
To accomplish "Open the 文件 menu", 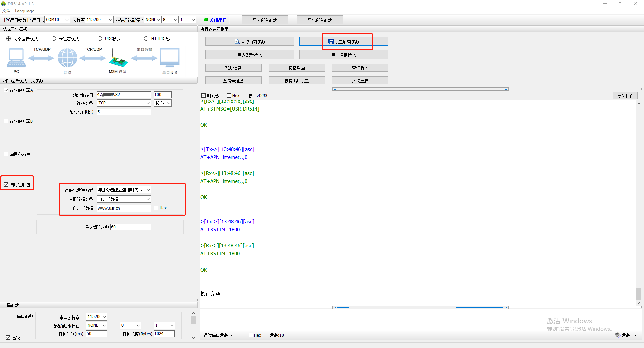I will [x=6, y=11].
